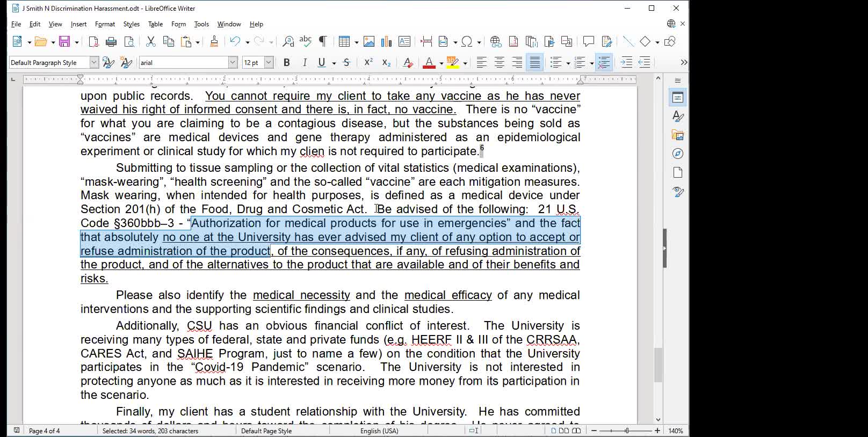
Task: Expand the ordered list dropdown arrow
Action: (592, 63)
